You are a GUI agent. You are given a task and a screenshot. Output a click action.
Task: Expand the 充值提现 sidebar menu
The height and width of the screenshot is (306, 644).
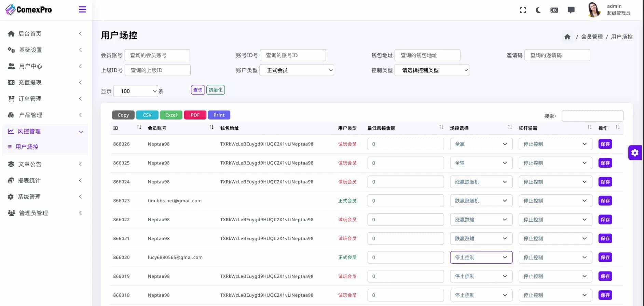(x=44, y=82)
